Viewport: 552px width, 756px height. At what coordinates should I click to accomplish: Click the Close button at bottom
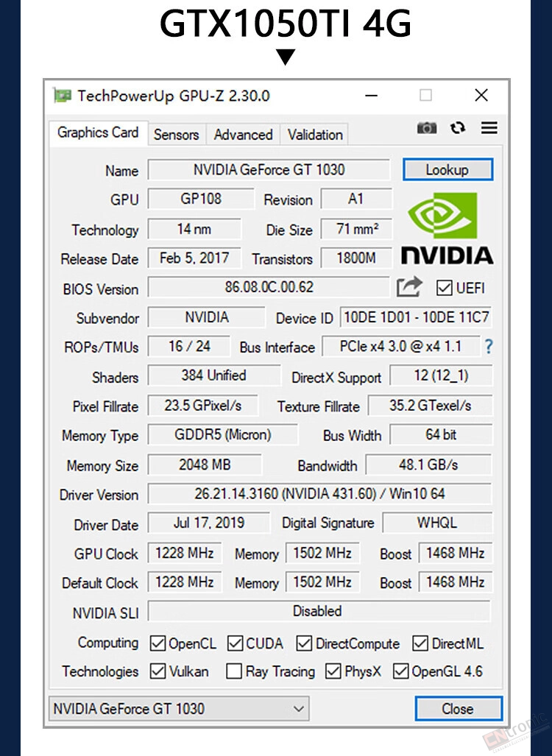(x=458, y=708)
